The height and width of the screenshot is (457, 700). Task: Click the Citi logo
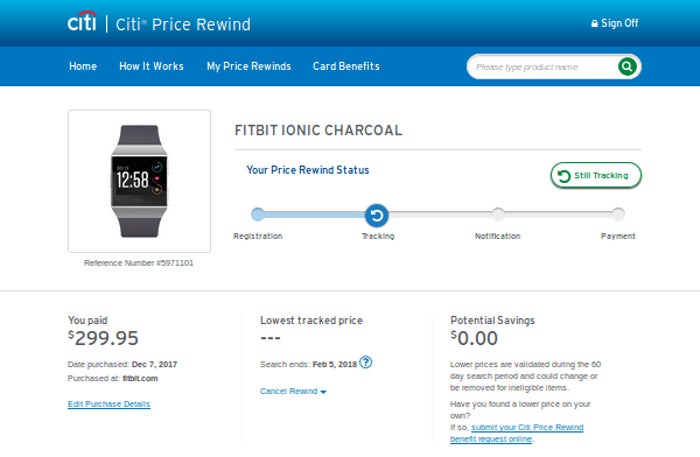82,21
